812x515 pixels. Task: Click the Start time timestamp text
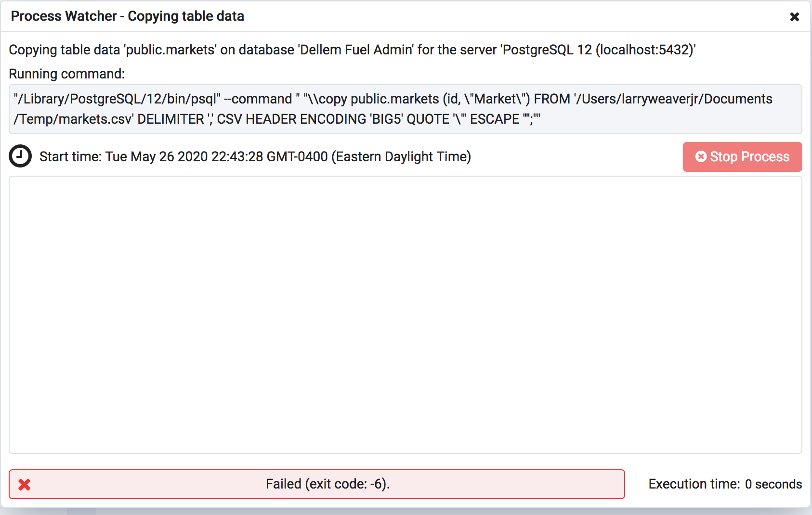click(x=216, y=157)
